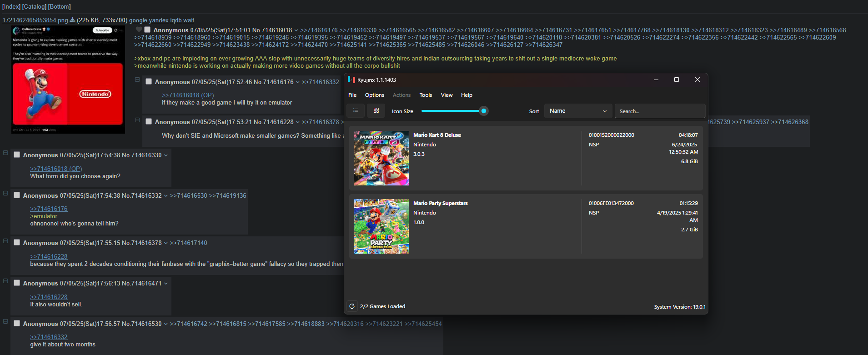Open post menu arrow for No.714616530

tap(166, 324)
